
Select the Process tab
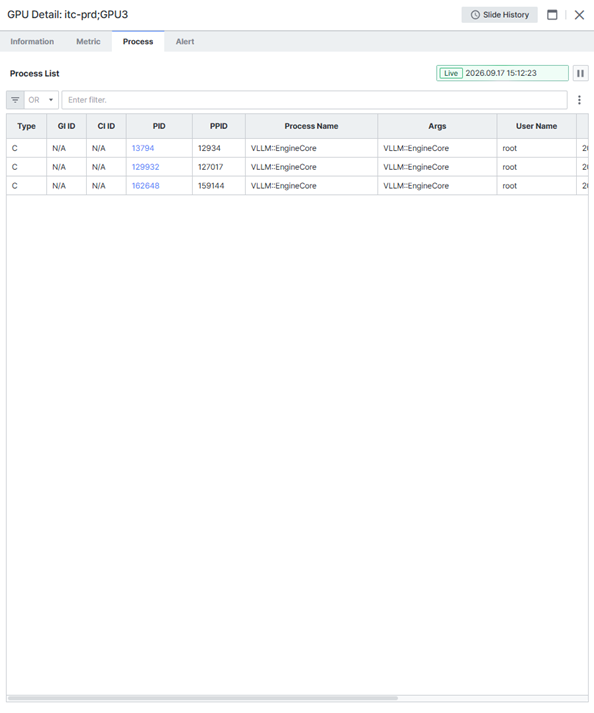(x=138, y=41)
